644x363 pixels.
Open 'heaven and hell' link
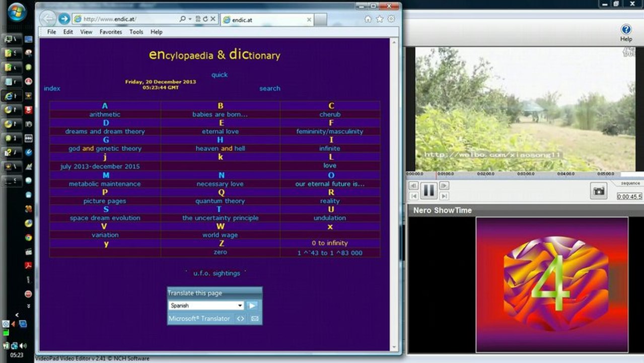220,149
